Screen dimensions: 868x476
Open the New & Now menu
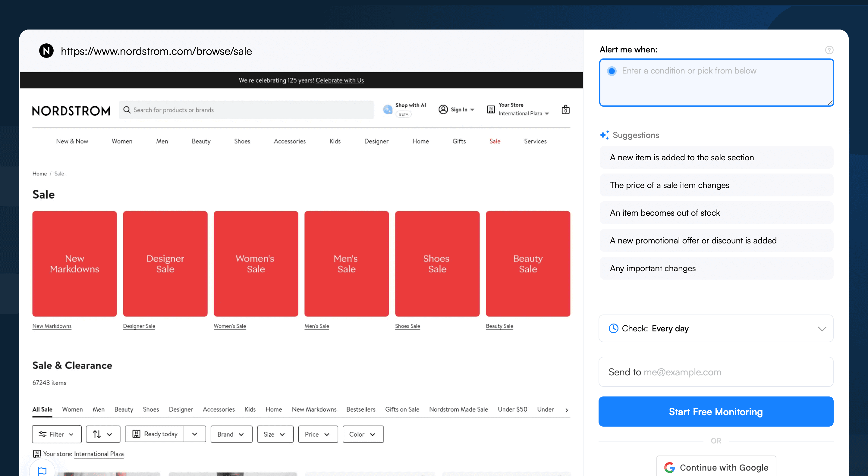click(72, 141)
